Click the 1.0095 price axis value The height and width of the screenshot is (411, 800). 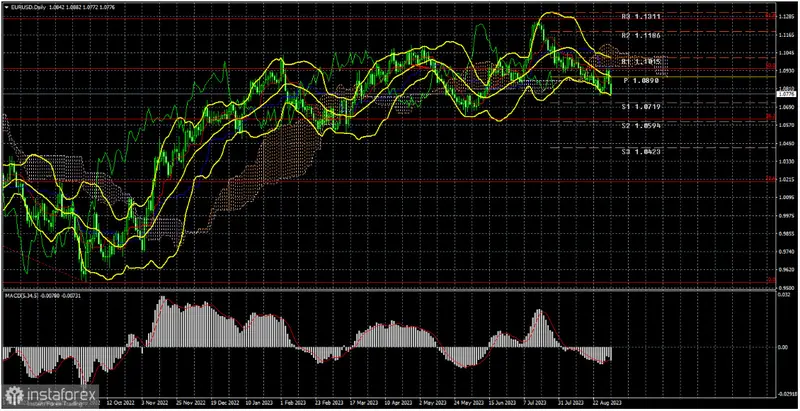[x=788, y=197]
